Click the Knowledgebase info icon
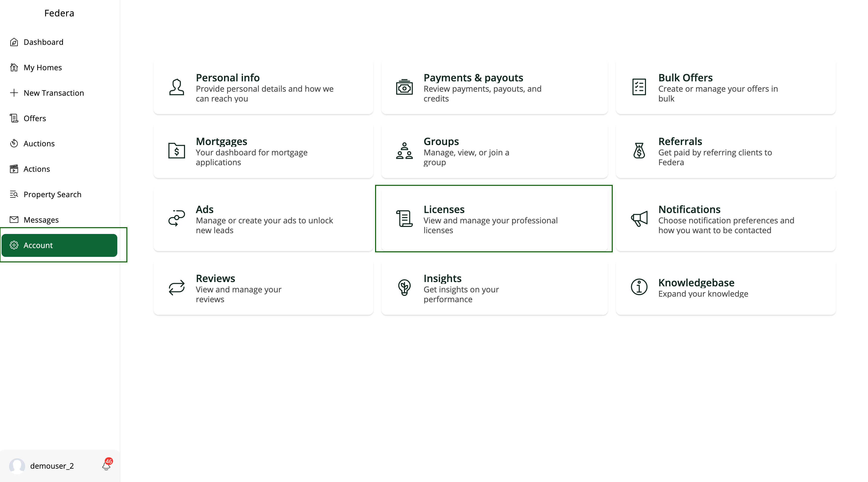Viewport: 868px width, 482px height. point(639,287)
